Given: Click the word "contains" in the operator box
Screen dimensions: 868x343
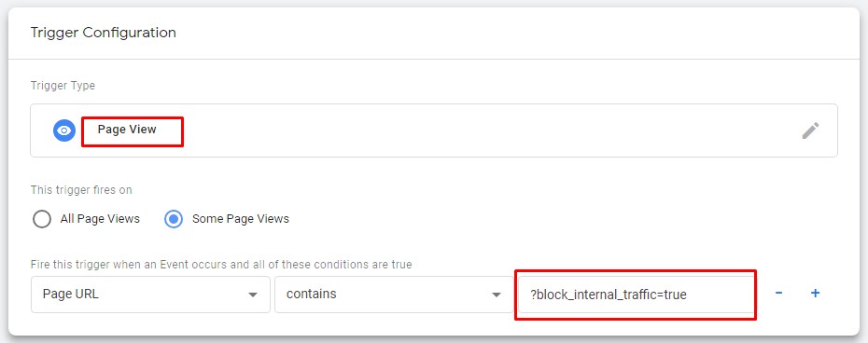Looking at the screenshot, I should point(311,294).
